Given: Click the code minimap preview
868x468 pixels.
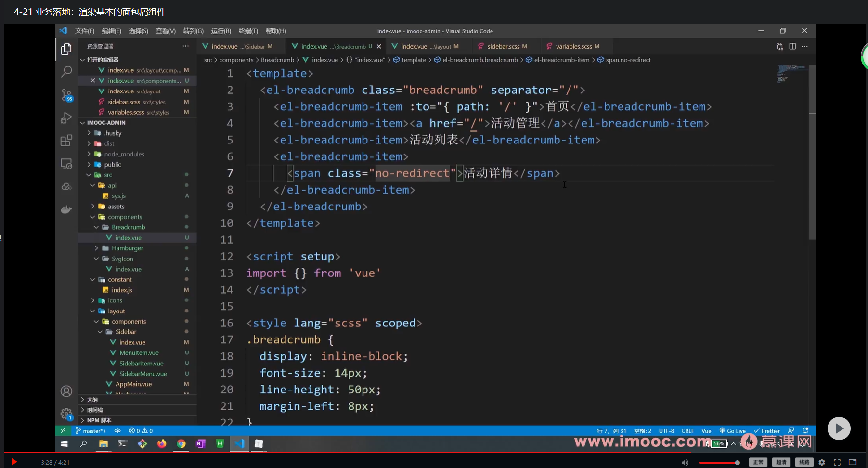Looking at the screenshot, I should click(791, 73).
